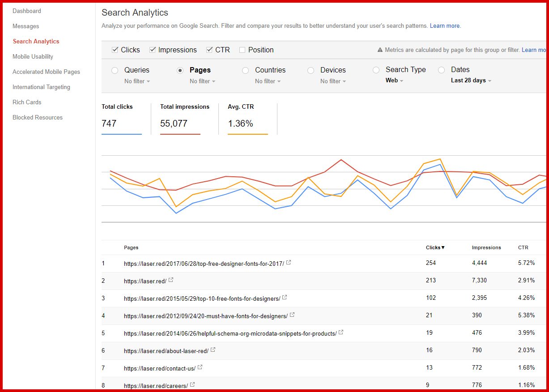
Task: Open external link icon for careers page
Action: point(192,385)
